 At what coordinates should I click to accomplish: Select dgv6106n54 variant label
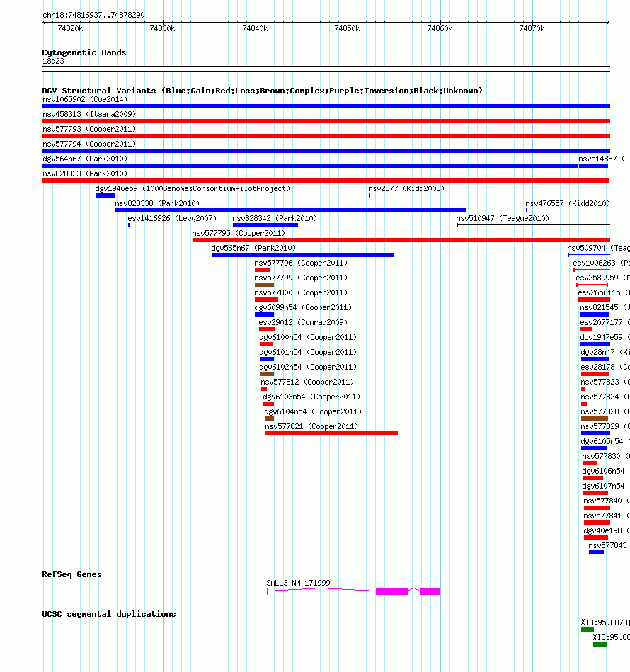603,471
